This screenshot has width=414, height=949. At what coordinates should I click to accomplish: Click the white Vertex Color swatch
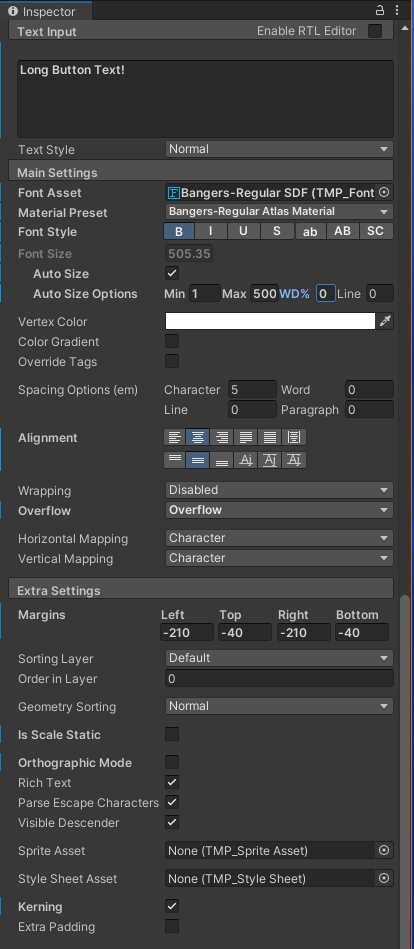tap(271, 321)
